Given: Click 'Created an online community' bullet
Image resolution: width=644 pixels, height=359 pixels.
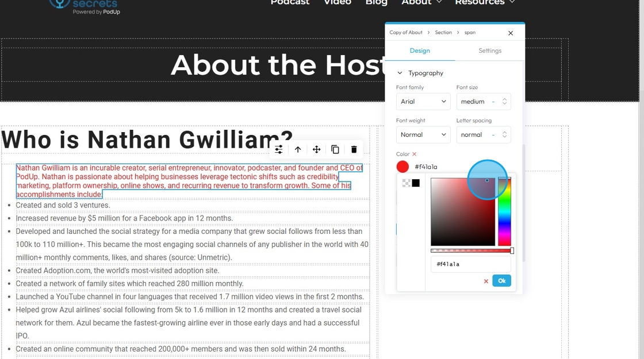Looking at the screenshot, I should point(181,349).
